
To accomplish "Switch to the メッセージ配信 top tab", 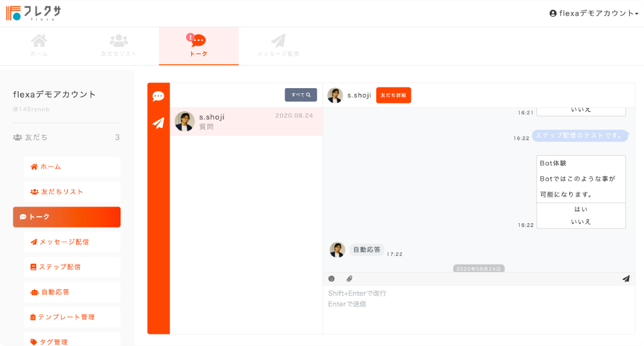I will coord(278,46).
